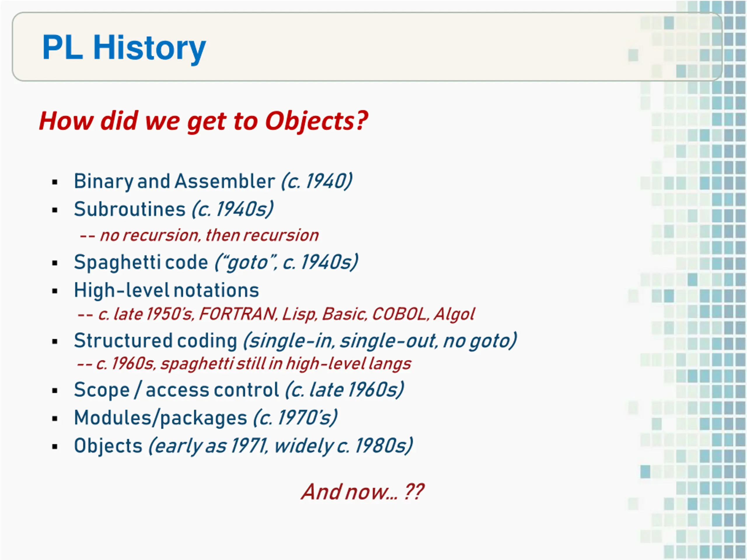
Task: Click the High-level notations bullet
Action: click(x=167, y=290)
